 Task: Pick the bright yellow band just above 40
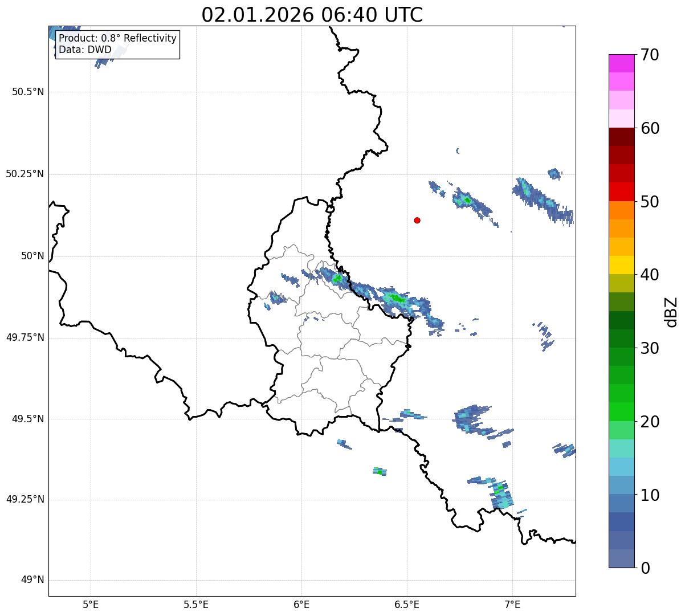click(622, 266)
